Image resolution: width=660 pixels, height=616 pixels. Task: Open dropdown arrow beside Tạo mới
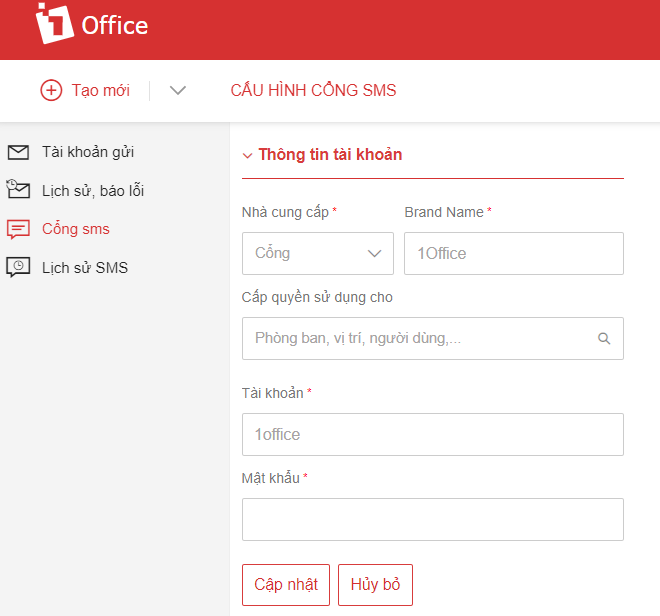(178, 90)
